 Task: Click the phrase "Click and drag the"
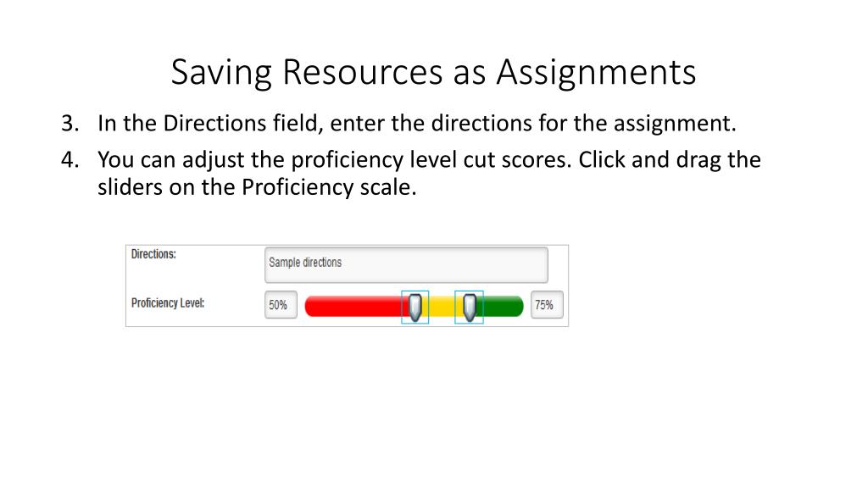tap(670, 160)
